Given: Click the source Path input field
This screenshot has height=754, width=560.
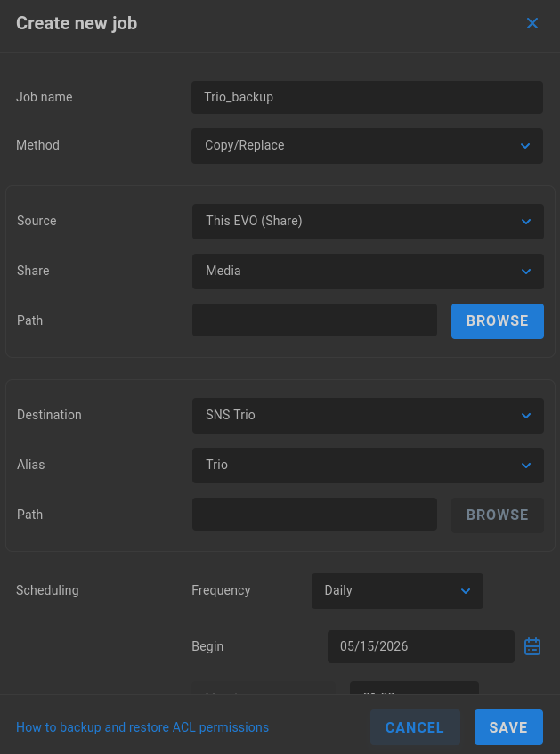Looking at the screenshot, I should point(314,320).
